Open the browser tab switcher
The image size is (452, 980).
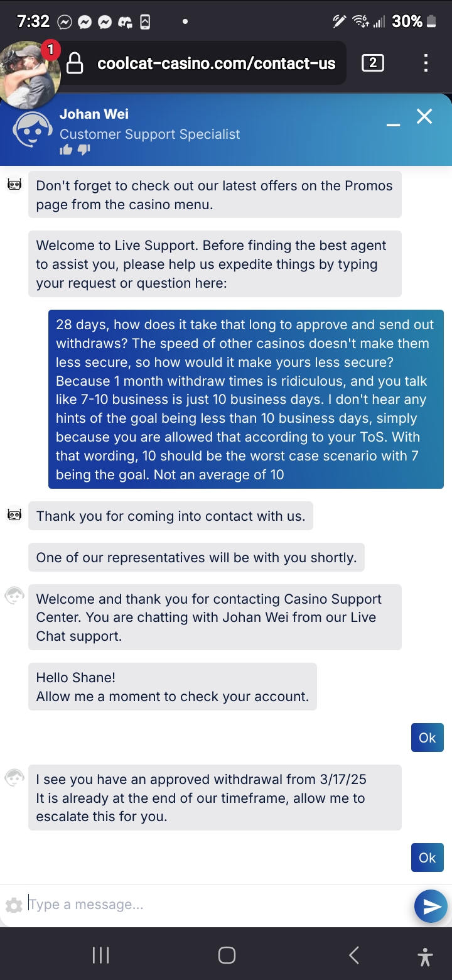tap(373, 63)
